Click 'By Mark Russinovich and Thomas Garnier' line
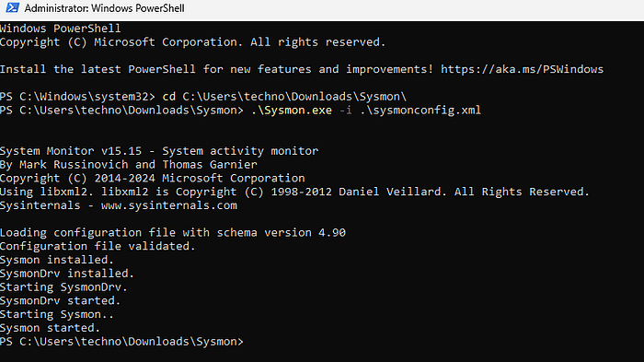644x362 pixels. pos(129,165)
